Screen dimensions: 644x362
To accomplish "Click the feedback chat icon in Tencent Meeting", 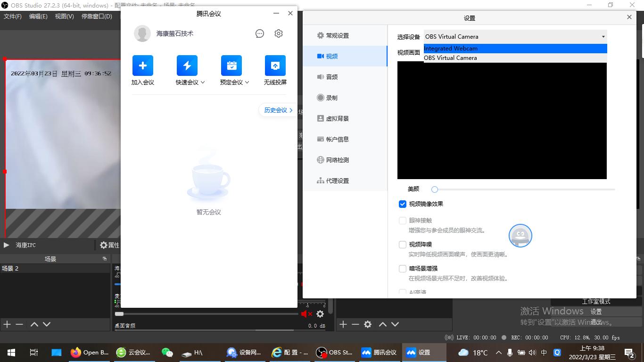I will [259, 33].
